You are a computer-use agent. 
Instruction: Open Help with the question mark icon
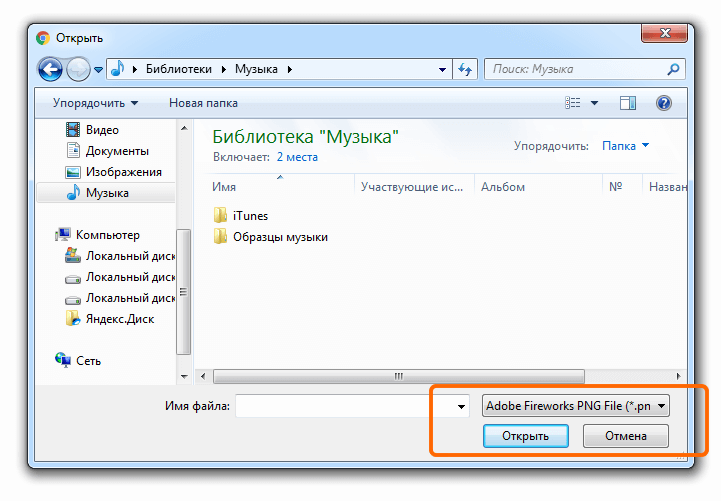point(664,103)
